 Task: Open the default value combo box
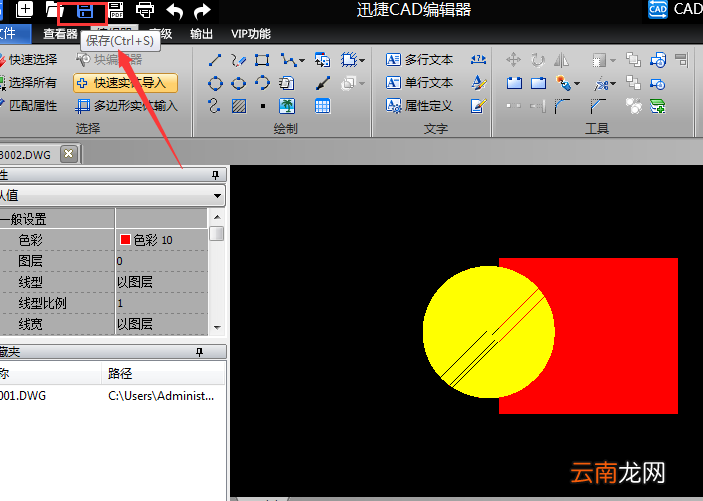tap(112, 196)
